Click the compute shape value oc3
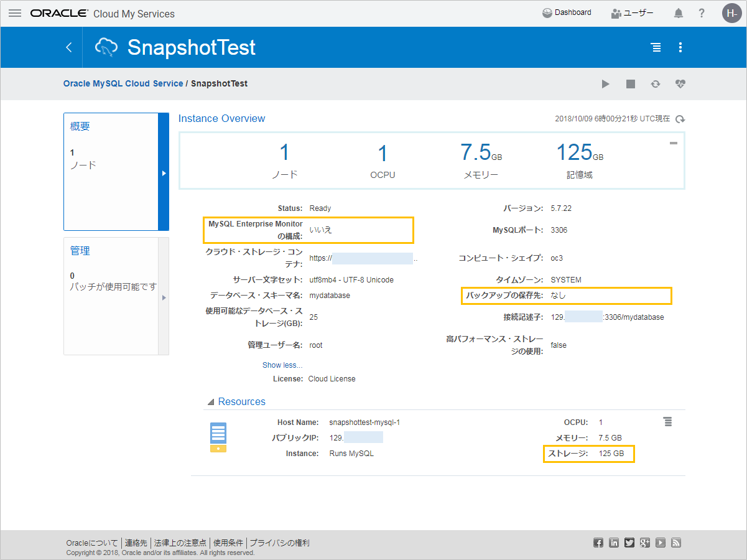 557,258
